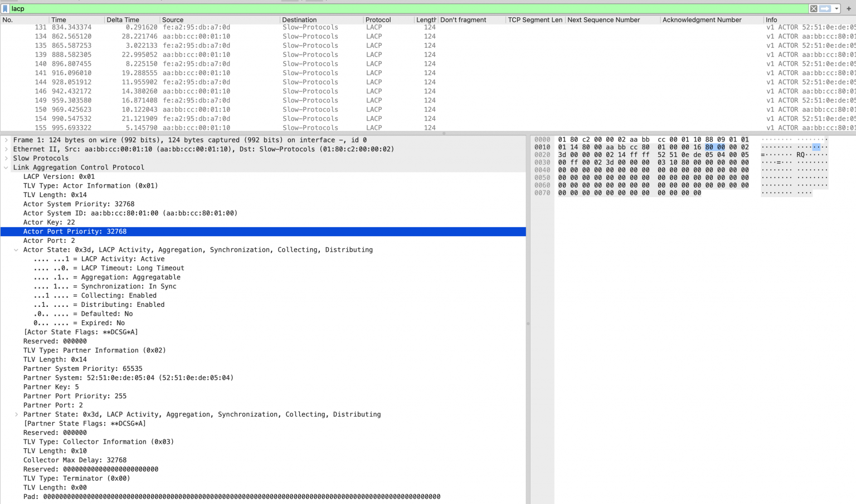The width and height of the screenshot is (856, 504).
Task: Click inside the lacp display filter field
Action: (x=390, y=9)
